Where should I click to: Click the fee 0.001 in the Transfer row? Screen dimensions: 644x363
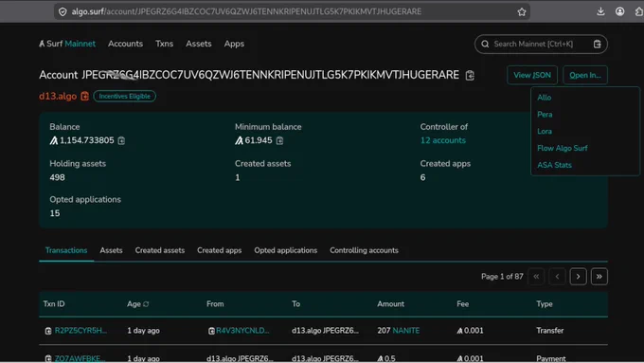470,331
